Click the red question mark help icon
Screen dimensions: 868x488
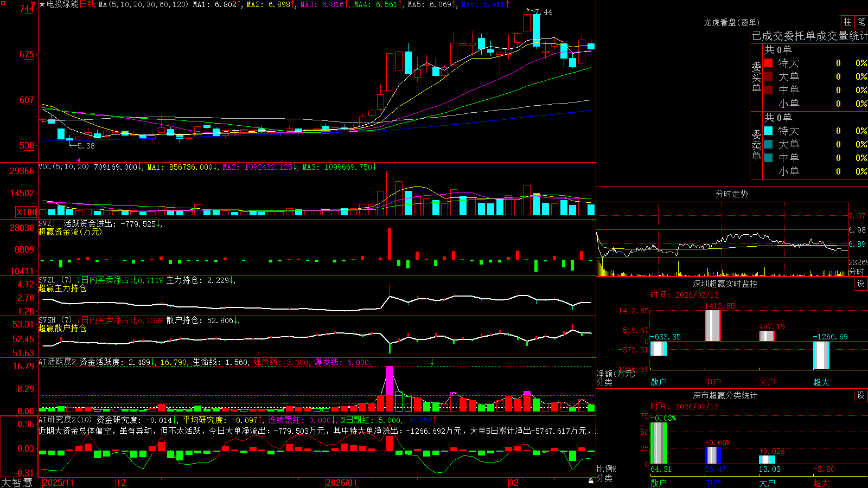click(x=34, y=4)
